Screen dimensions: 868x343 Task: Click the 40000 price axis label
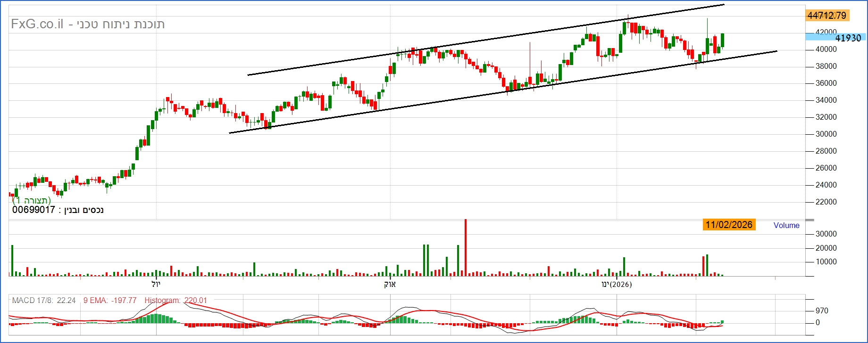(x=826, y=49)
